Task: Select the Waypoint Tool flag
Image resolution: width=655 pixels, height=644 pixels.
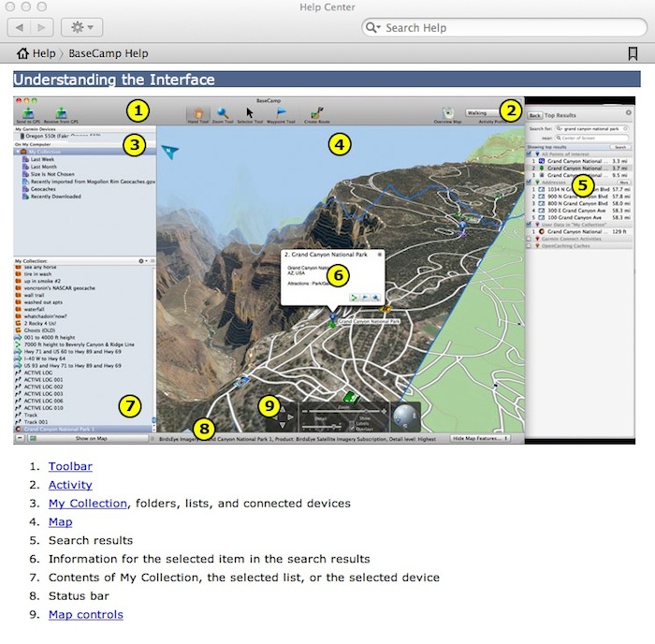Action: tap(281, 115)
